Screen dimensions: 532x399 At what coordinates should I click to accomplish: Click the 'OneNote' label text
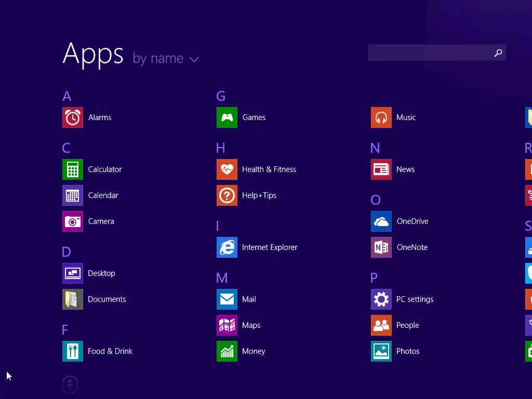[x=412, y=247]
